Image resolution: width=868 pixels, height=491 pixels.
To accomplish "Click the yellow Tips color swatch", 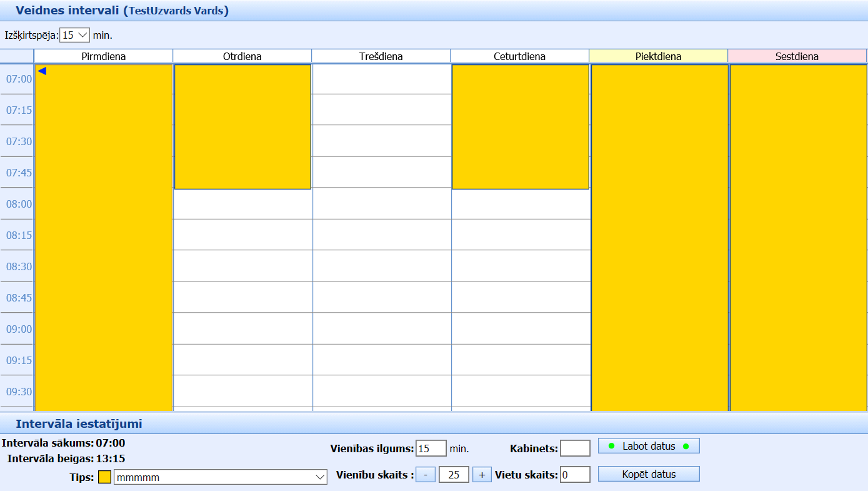I will [x=104, y=477].
